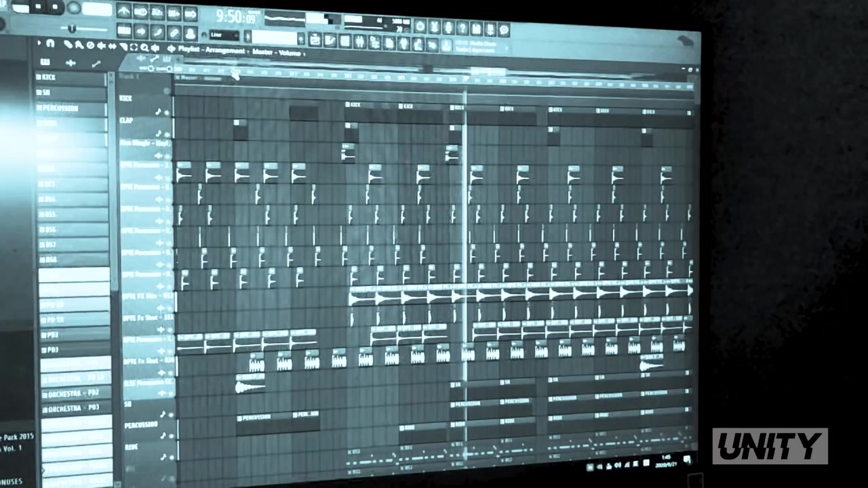The width and height of the screenshot is (868, 488).
Task: Click the undo history clock icon
Action: [420, 26]
